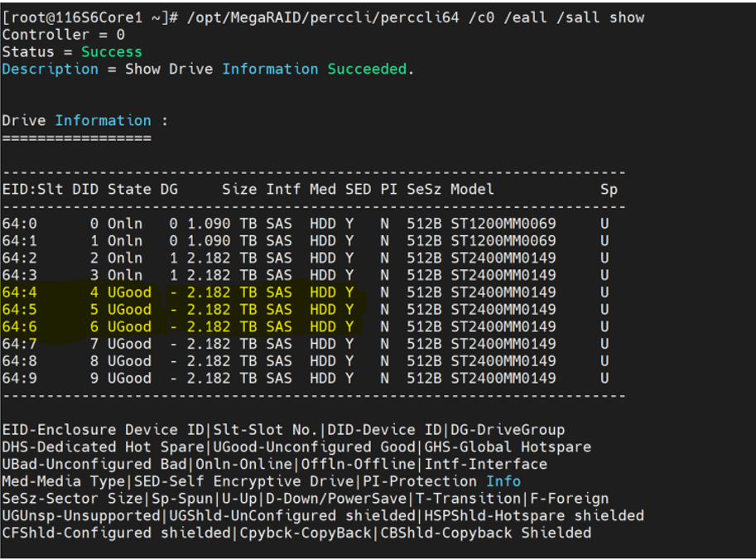Click the cyan Info word in legend

[x=503, y=481]
